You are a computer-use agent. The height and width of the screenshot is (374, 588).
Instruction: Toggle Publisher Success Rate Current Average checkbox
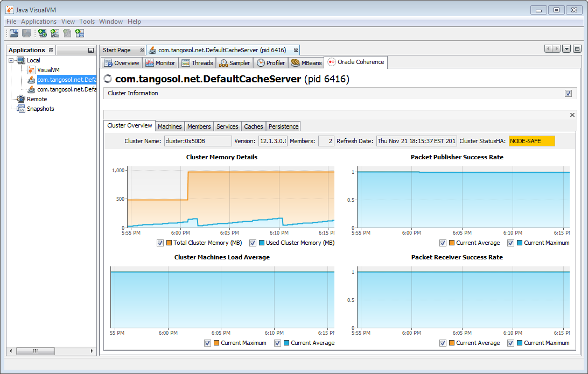click(443, 243)
